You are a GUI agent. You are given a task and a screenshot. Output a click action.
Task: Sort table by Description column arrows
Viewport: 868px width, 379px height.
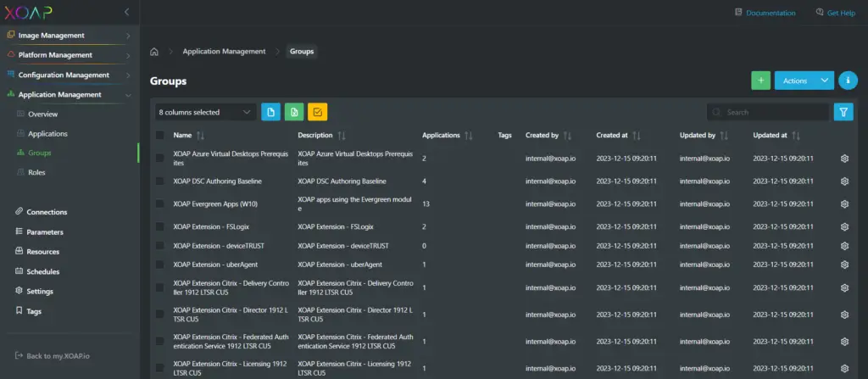tap(342, 135)
